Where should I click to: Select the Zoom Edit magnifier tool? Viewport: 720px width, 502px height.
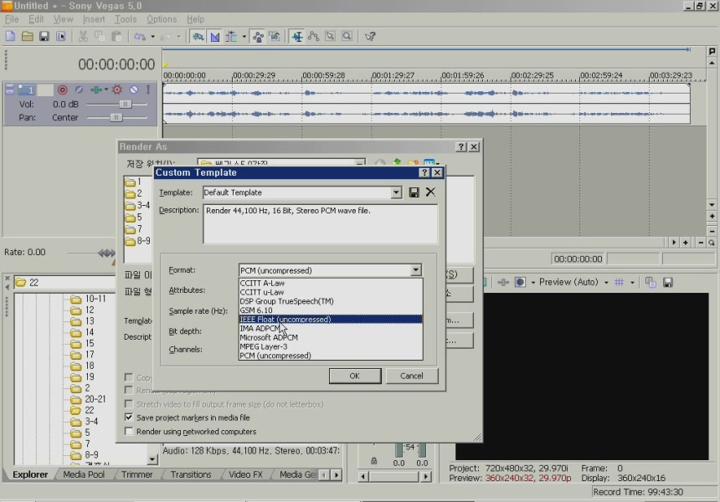(347, 36)
